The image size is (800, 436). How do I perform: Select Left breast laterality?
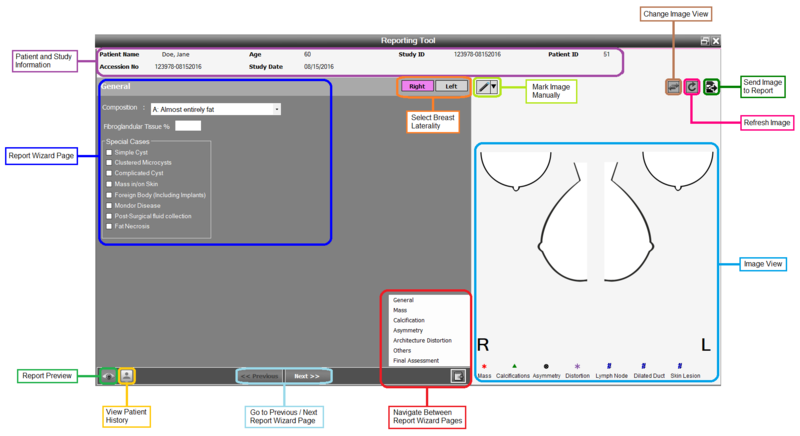tap(451, 87)
